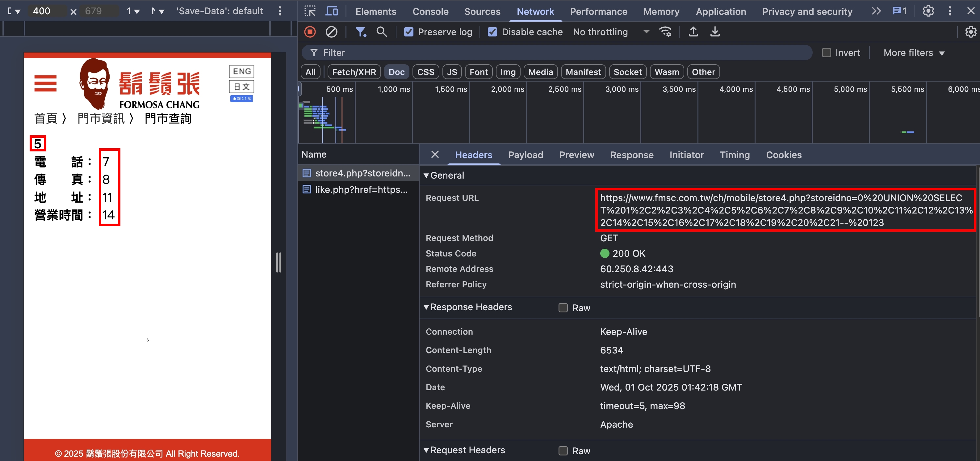
Task: Click the Facebook like badge
Action: (x=241, y=99)
